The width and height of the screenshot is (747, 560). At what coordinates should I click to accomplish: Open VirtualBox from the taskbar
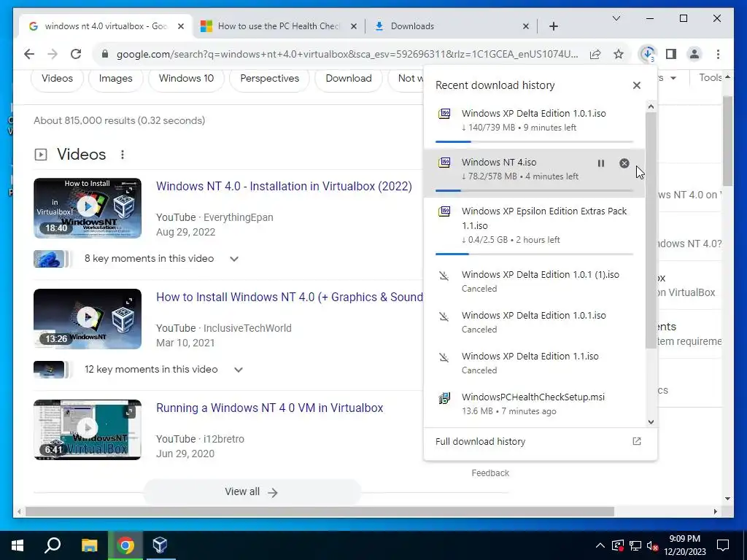tap(160, 545)
